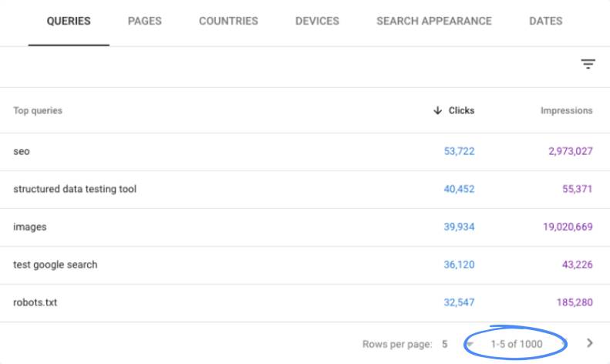Select the "seo" query row

pos(22,152)
